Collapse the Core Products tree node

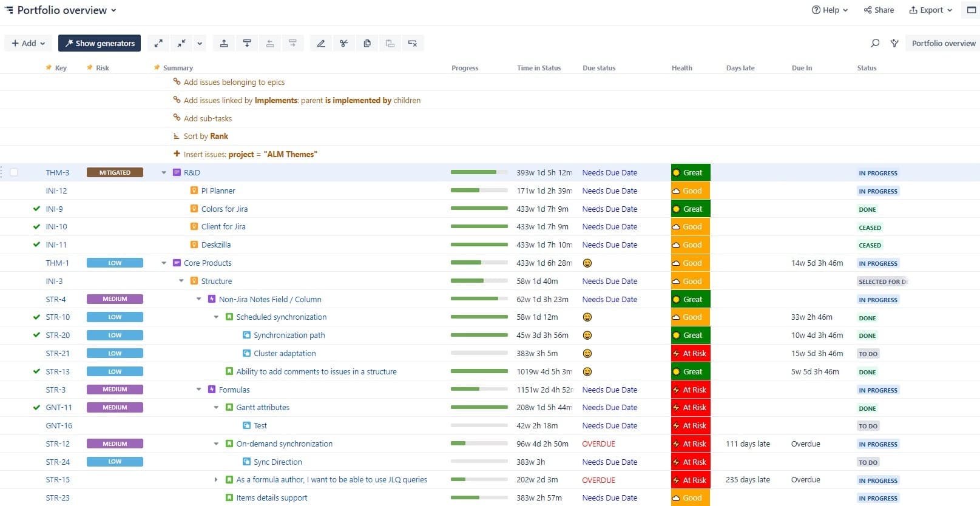click(164, 263)
